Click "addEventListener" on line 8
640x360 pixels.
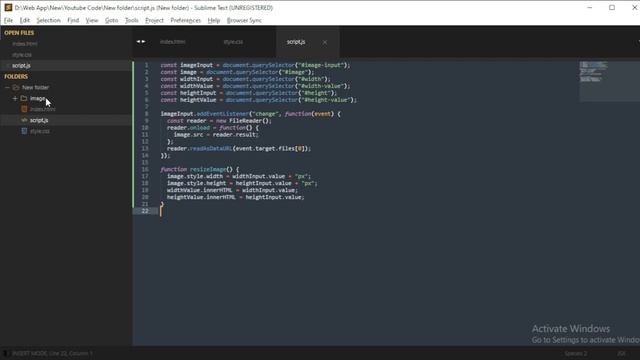(x=222, y=114)
